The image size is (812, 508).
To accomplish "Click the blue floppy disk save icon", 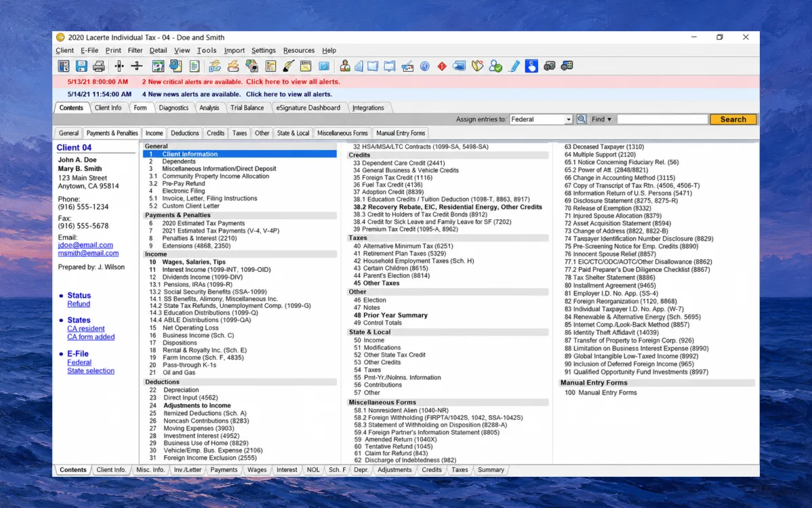I will click(x=81, y=66).
